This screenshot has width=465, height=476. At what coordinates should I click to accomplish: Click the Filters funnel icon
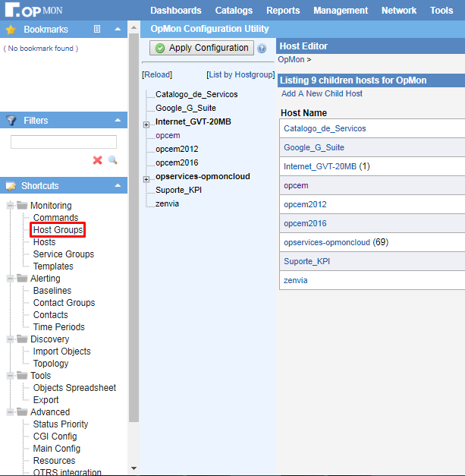(x=11, y=120)
